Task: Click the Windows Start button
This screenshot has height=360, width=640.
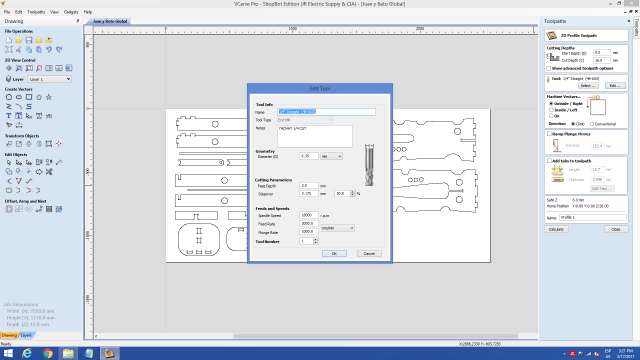Action: [8, 353]
